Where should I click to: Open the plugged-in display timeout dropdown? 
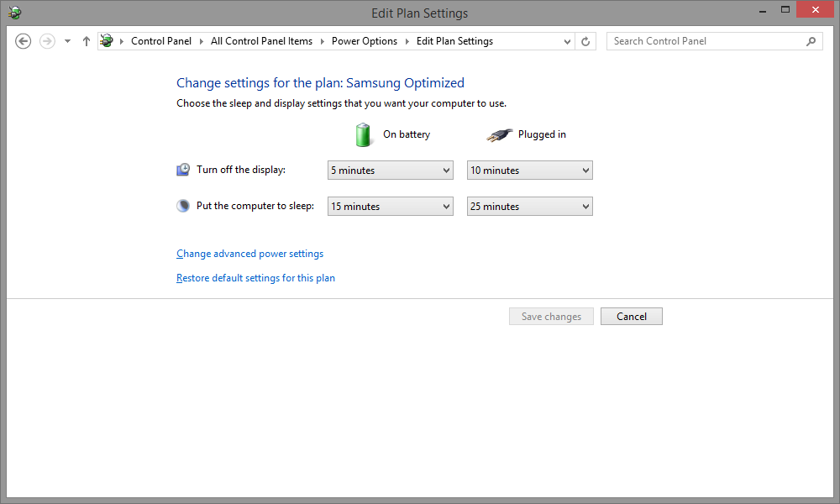(530, 171)
